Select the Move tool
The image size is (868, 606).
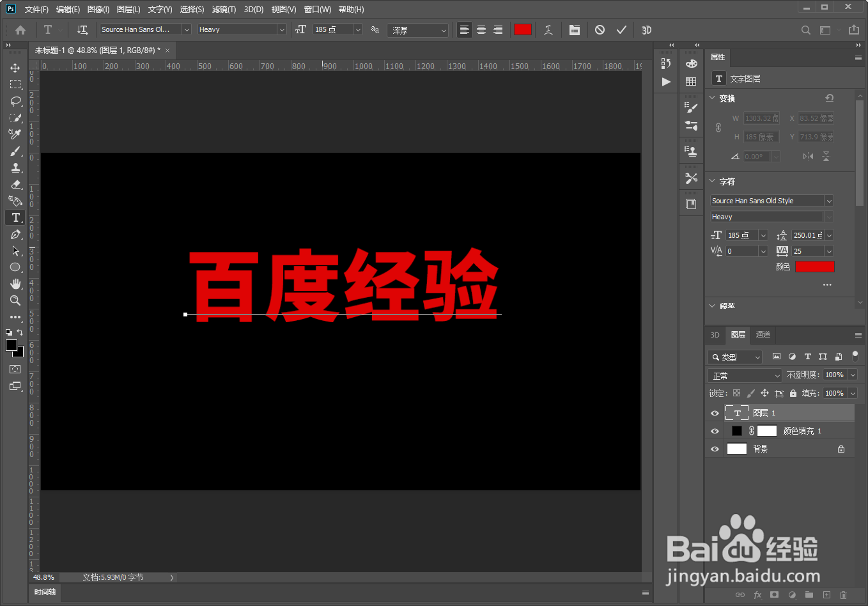click(15, 67)
